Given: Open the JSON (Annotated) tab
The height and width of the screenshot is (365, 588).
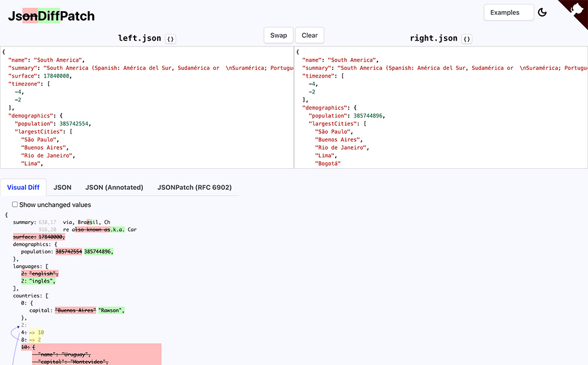Looking at the screenshot, I should (114, 187).
